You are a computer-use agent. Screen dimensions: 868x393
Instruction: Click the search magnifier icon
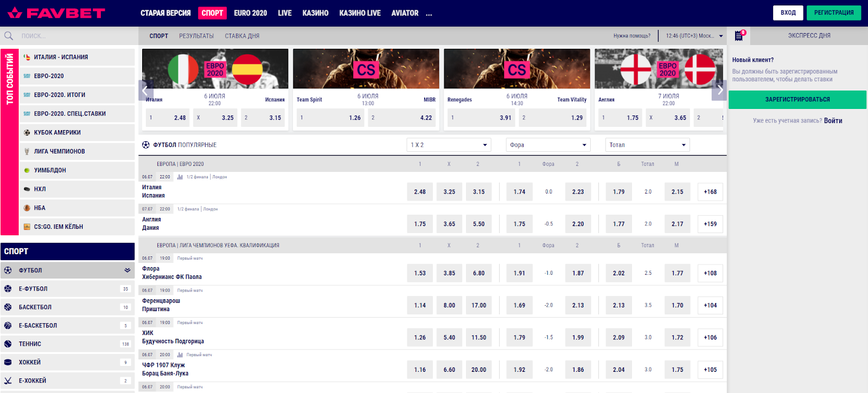pyautogui.click(x=9, y=36)
